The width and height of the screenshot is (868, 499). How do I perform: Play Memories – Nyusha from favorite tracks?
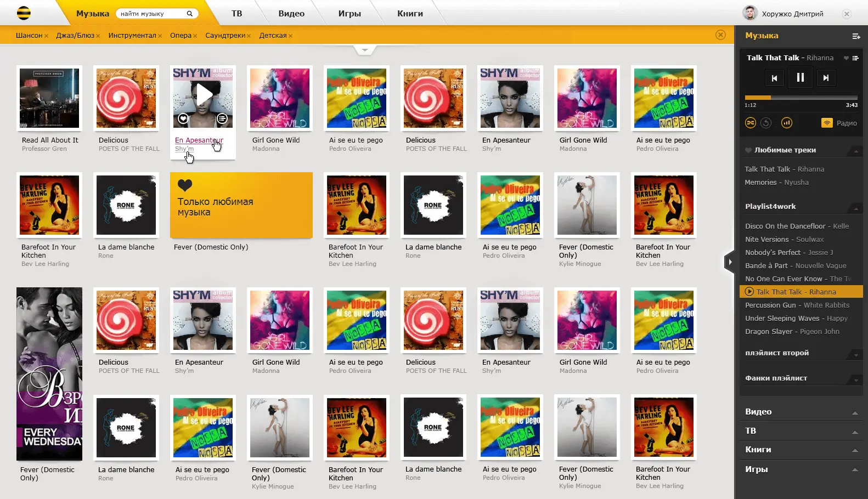pyautogui.click(x=776, y=183)
